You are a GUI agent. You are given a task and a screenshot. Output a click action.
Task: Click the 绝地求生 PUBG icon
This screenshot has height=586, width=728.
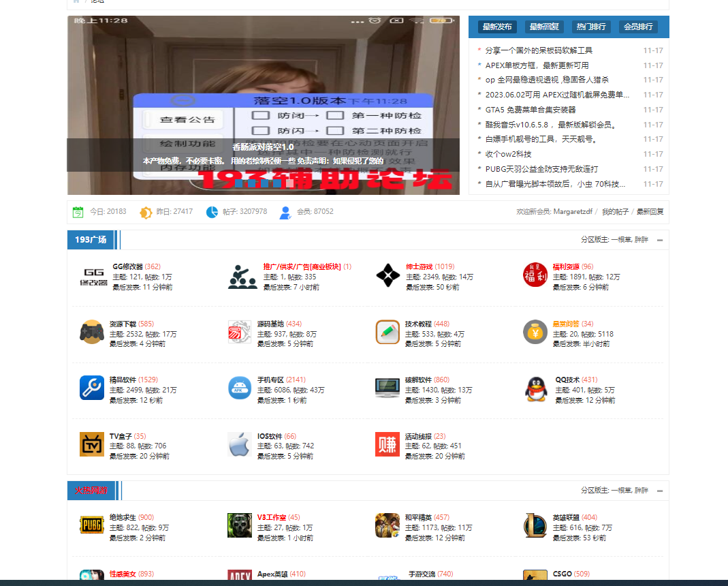click(92, 525)
